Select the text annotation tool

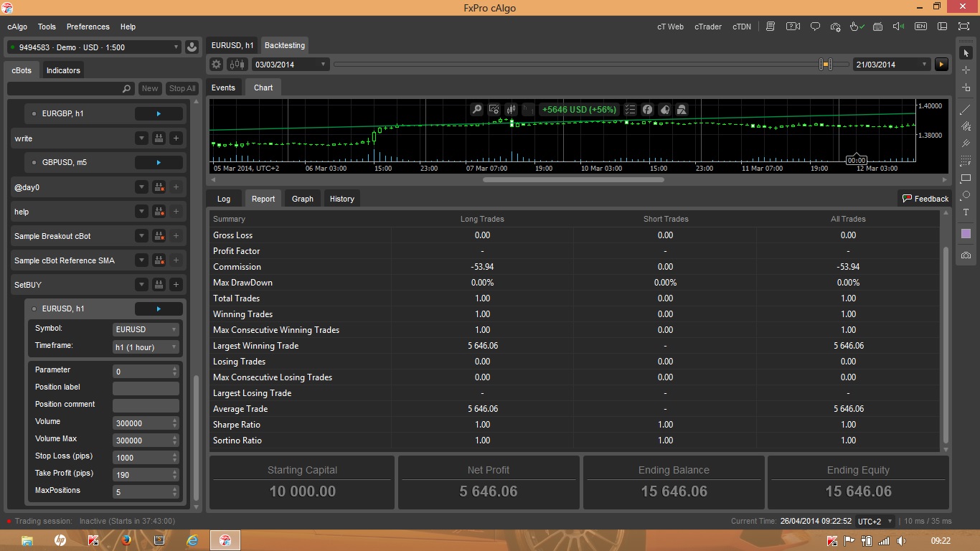(966, 212)
